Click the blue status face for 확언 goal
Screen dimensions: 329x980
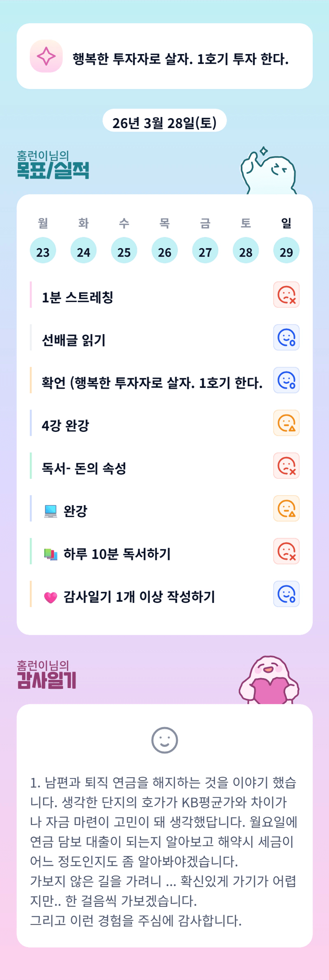[286, 380]
